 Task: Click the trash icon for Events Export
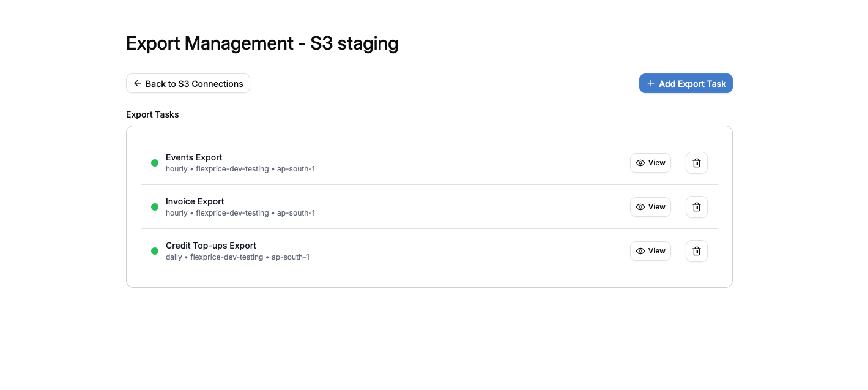pyautogui.click(x=696, y=163)
